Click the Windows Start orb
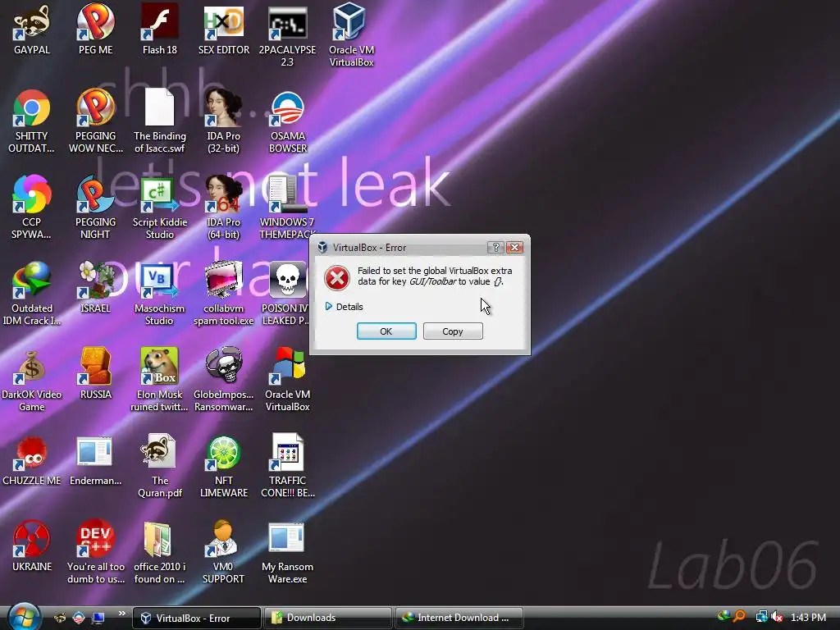Viewport: 840px width, 630px height. tap(24, 617)
